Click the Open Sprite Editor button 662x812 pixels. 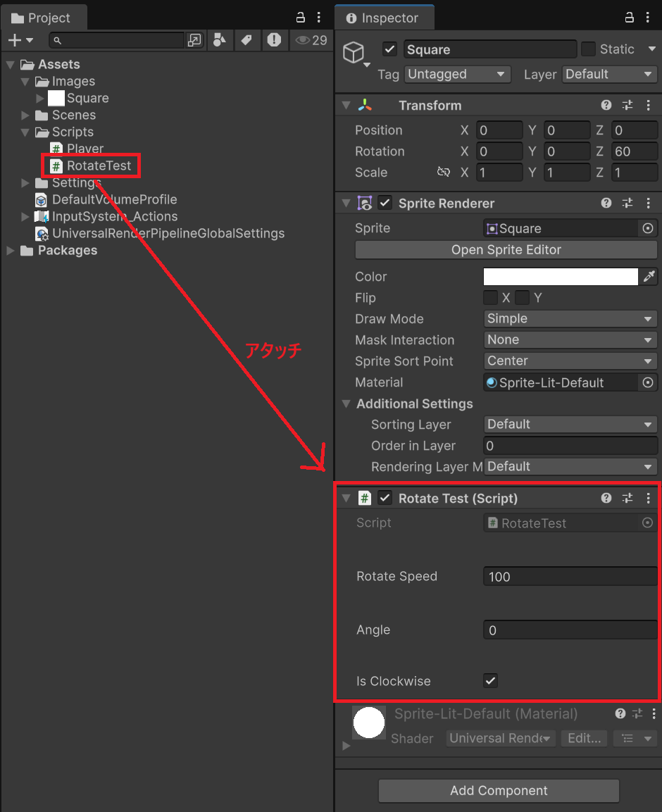coord(506,250)
